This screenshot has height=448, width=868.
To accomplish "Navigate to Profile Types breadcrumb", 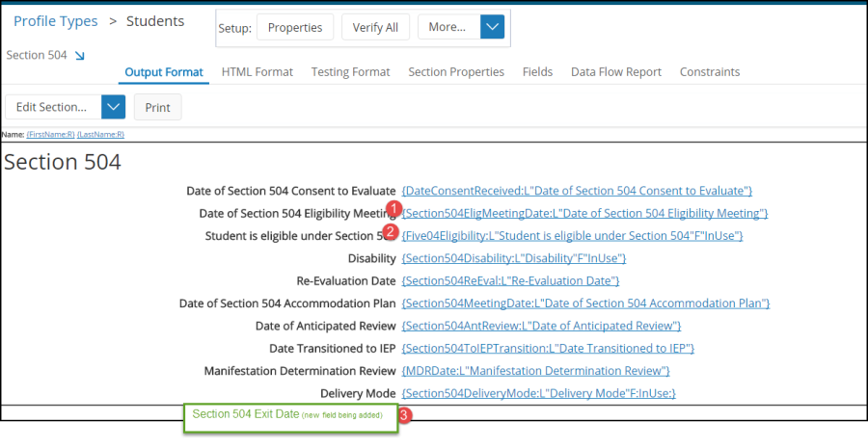I will click(56, 21).
